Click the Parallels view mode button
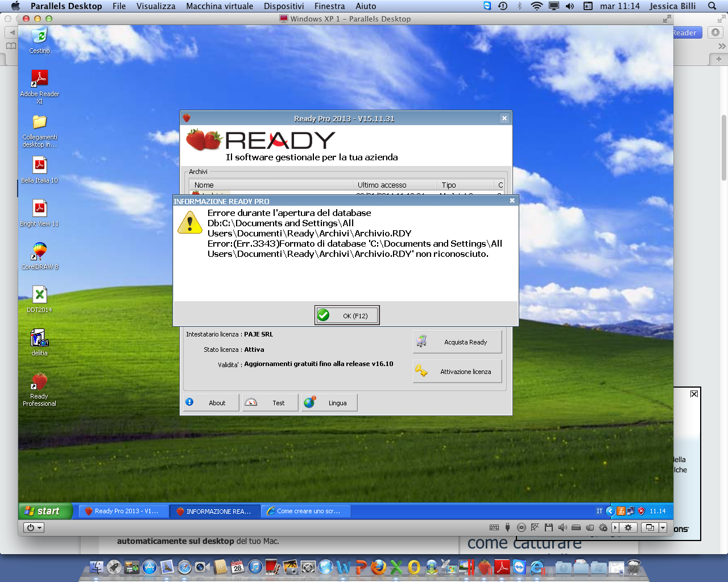The width and height of the screenshot is (728, 582). point(650,527)
